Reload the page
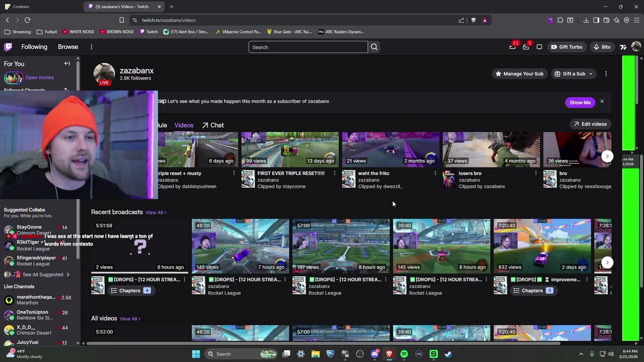Viewport: 644px width, 362px height. coord(27,20)
